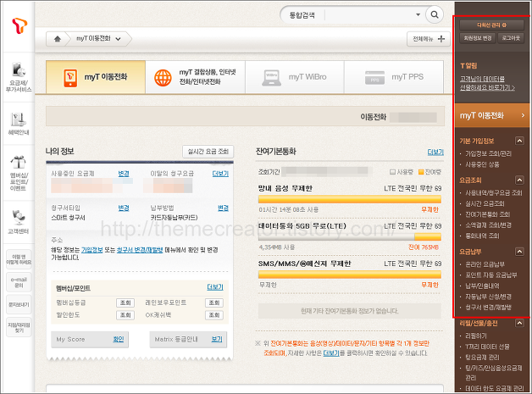Open 고객센터 sidebar icon
The image size is (532, 394).
coord(19,218)
